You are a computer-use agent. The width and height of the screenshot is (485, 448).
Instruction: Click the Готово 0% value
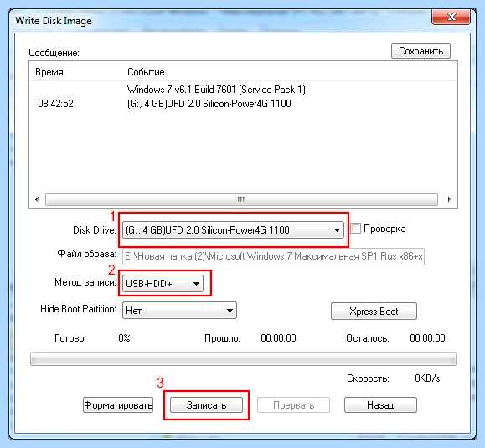click(124, 338)
